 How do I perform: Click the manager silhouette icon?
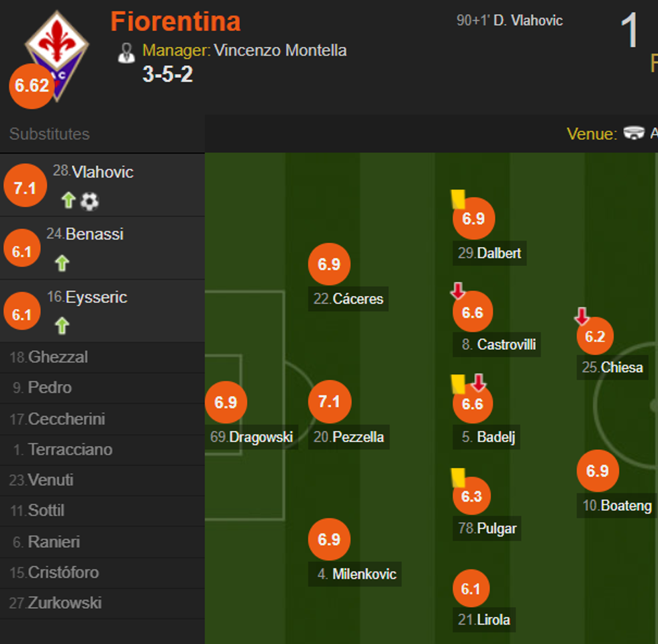tap(126, 52)
